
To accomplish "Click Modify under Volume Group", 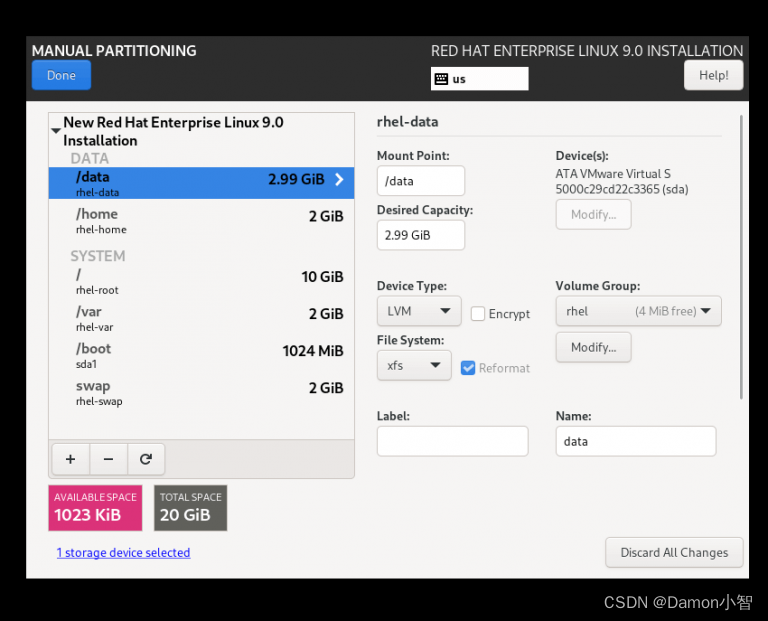I will click(x=593, y=347).
